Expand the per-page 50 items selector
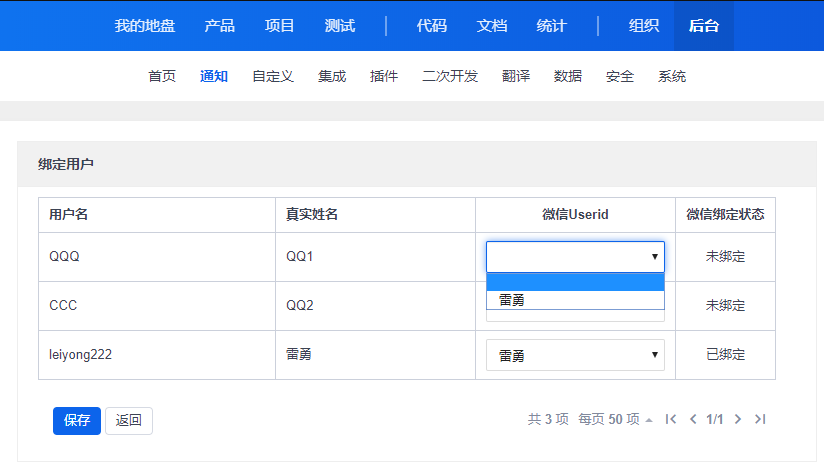The image size is (824, 475). [x=615, y=420]
